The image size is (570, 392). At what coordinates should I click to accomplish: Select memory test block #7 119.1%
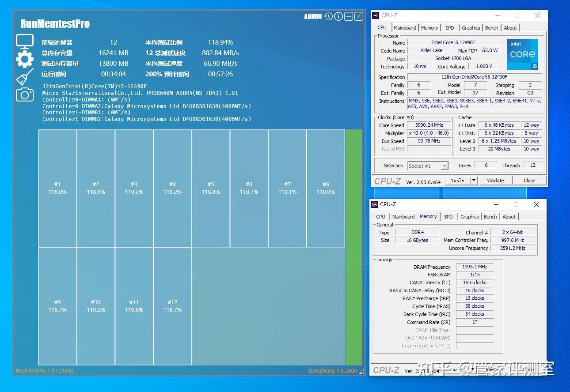287,188
